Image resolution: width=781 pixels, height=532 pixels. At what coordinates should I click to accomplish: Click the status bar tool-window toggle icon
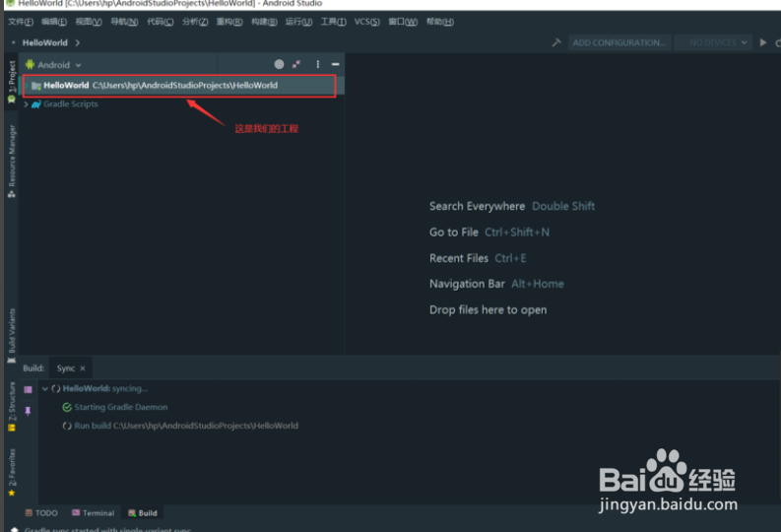tap(14, 529)
